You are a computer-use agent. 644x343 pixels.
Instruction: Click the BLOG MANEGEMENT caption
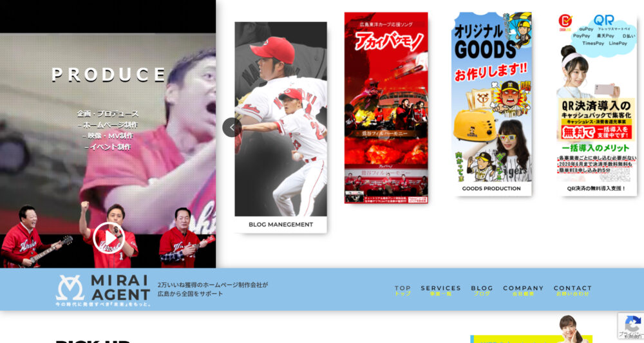coord(281,225)
